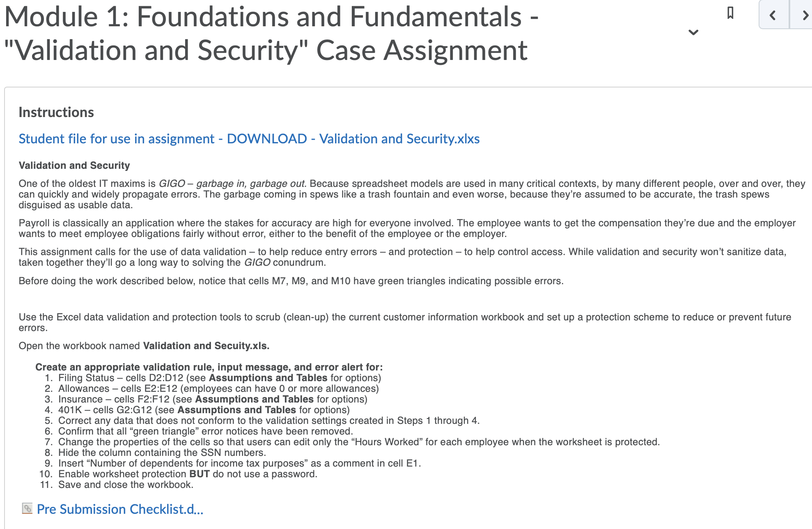
Task: Select step 1 about Filing Status cells
Action: [x=220, y=378]
